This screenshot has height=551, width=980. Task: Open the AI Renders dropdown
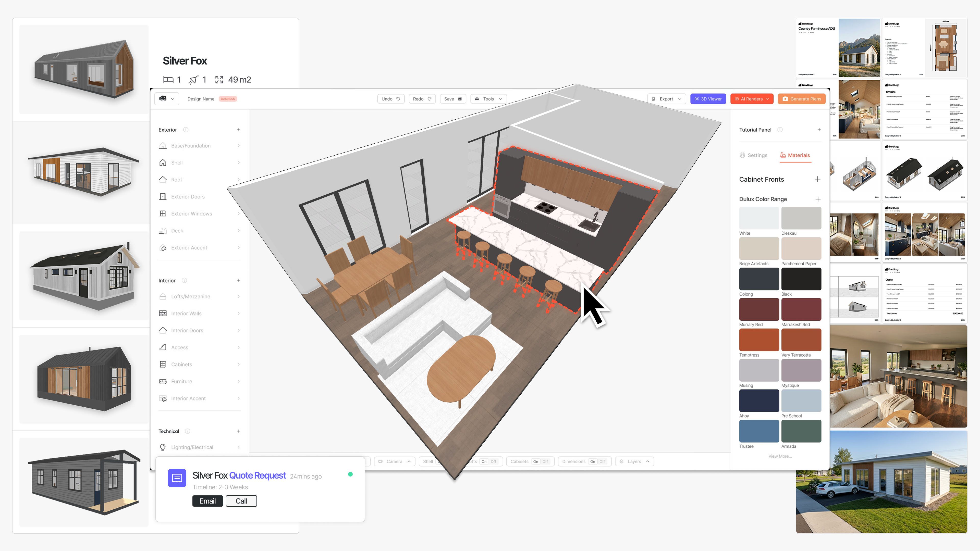click(x=752, y=99)
